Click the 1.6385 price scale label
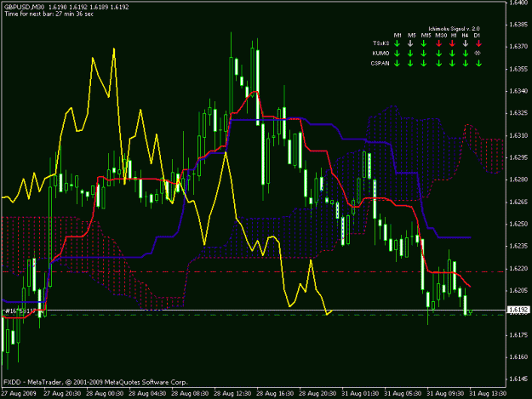The image size is (532, 399). [x=518, y=25]
